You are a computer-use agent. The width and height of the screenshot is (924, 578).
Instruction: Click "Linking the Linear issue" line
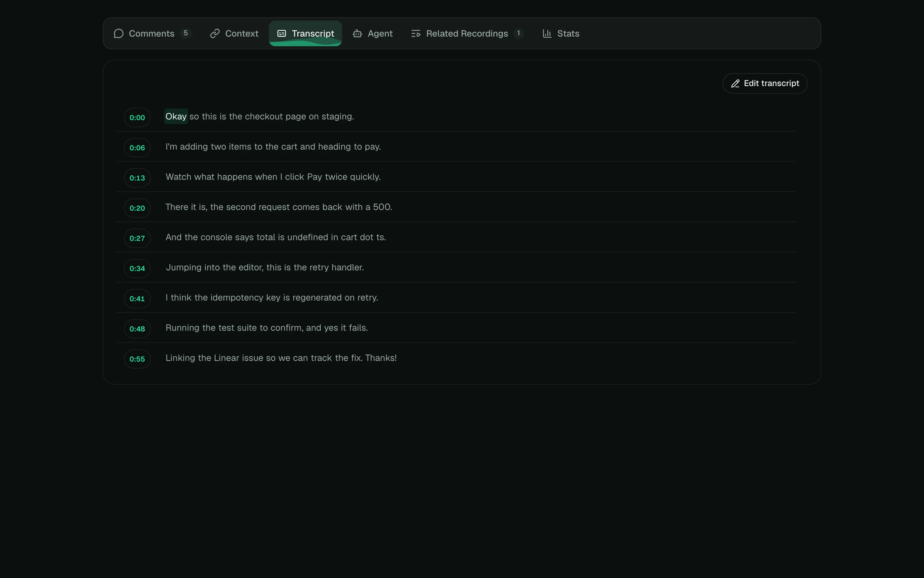tap(281, 358)
